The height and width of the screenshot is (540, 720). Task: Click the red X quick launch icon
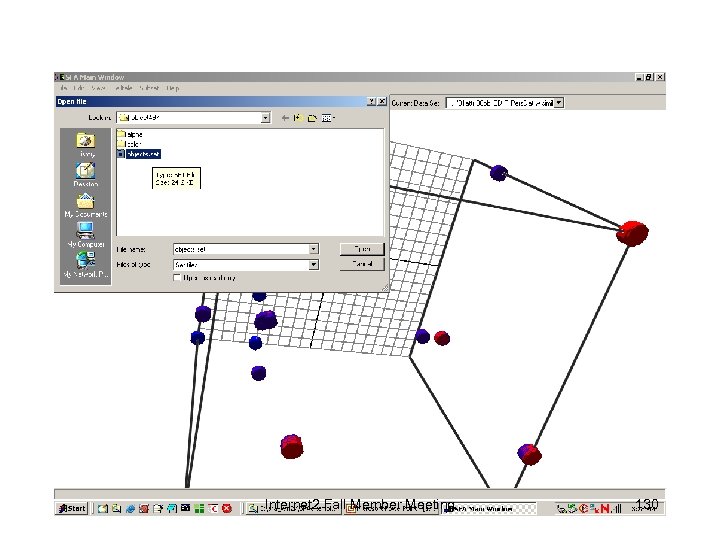tap(227, 508)
